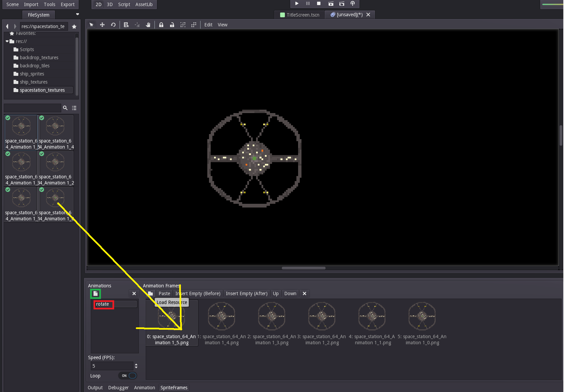The image size is (564, 392).
Task: Open the AssetLib workspace
Action: click(144, 4)
